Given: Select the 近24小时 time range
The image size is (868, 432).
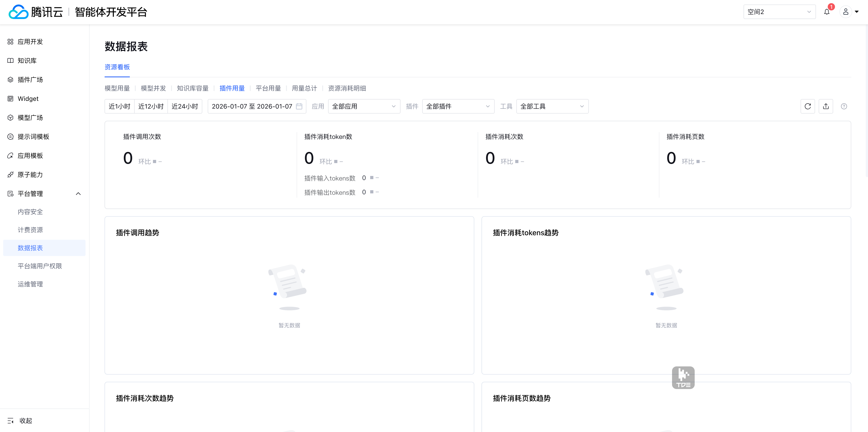Looking at the screenshot, I should [x=185, y=106].
